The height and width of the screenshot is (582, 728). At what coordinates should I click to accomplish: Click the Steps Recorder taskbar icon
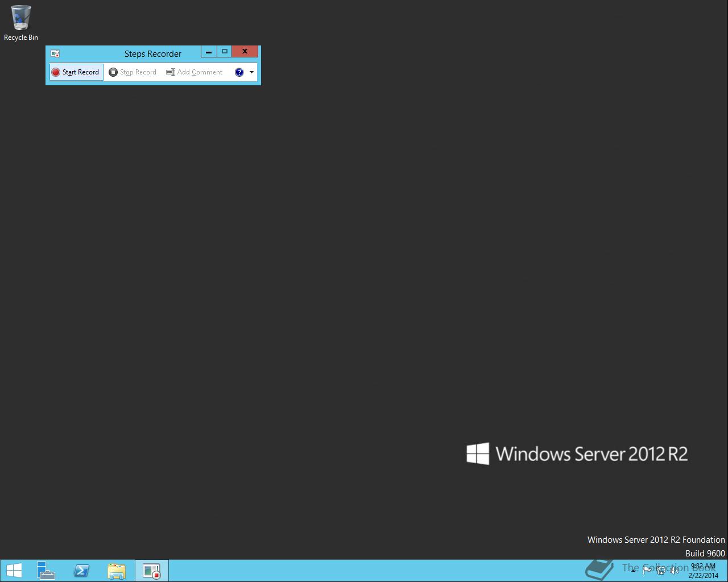[152, 571]
